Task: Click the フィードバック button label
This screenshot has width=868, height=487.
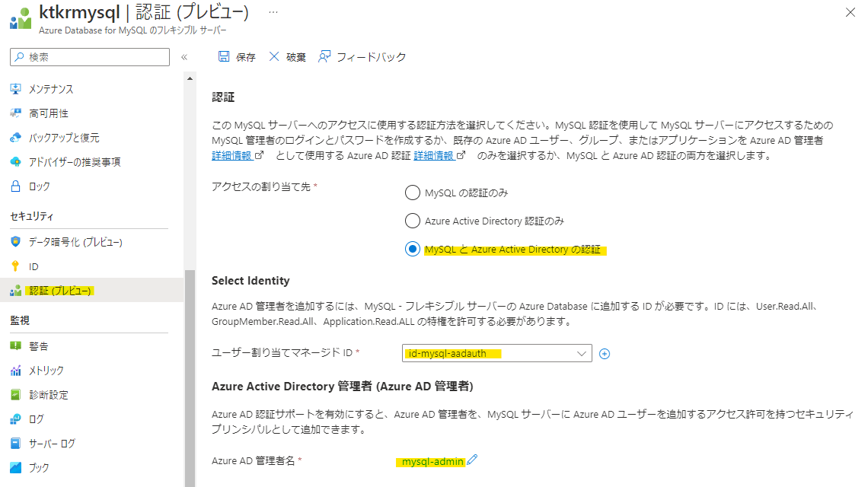Action: [372, 57]
